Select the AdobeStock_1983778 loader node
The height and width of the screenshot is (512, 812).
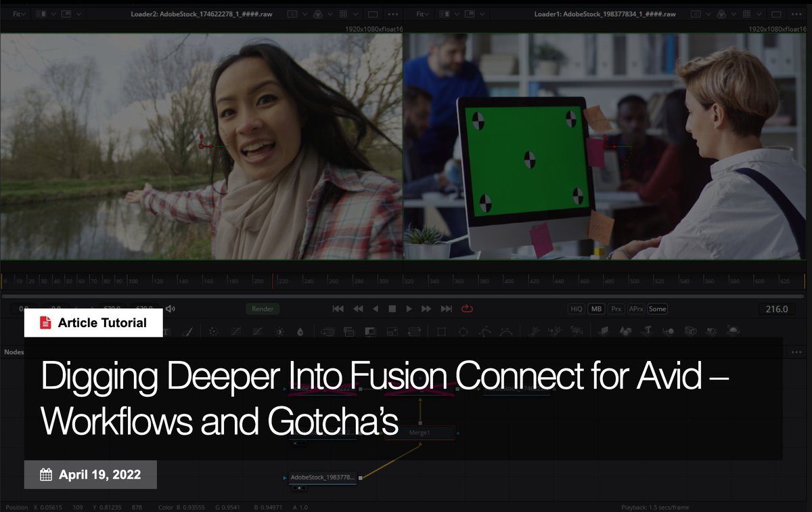(x=322, y=477)
